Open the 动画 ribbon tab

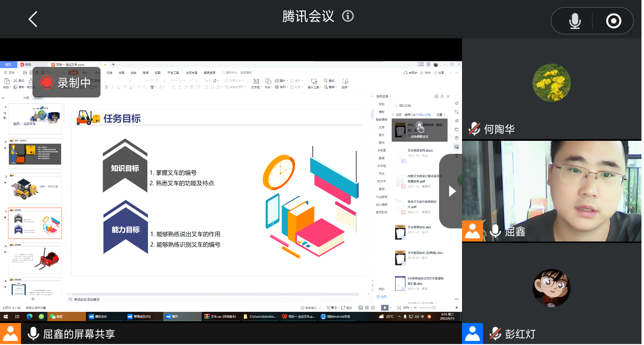(x=122, y=73)
